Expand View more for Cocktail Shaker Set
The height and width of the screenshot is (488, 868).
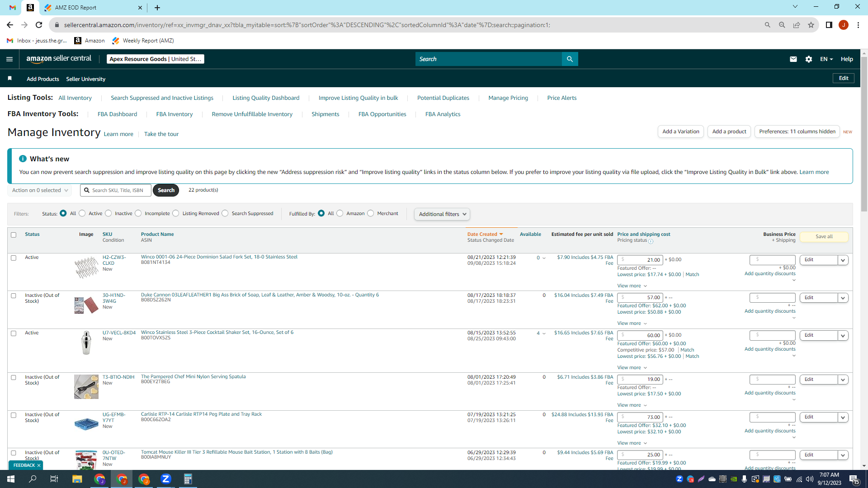coord(632,368)
